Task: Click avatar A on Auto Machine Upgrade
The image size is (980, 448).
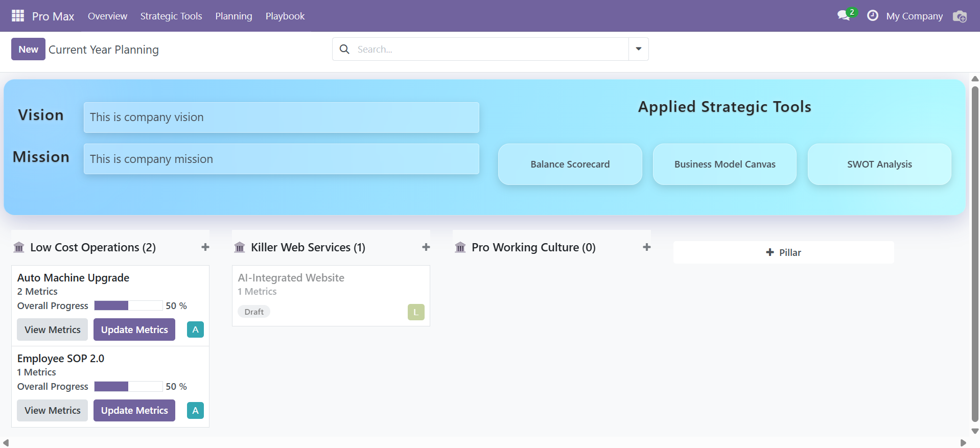Action: click(x=195, y=329)
